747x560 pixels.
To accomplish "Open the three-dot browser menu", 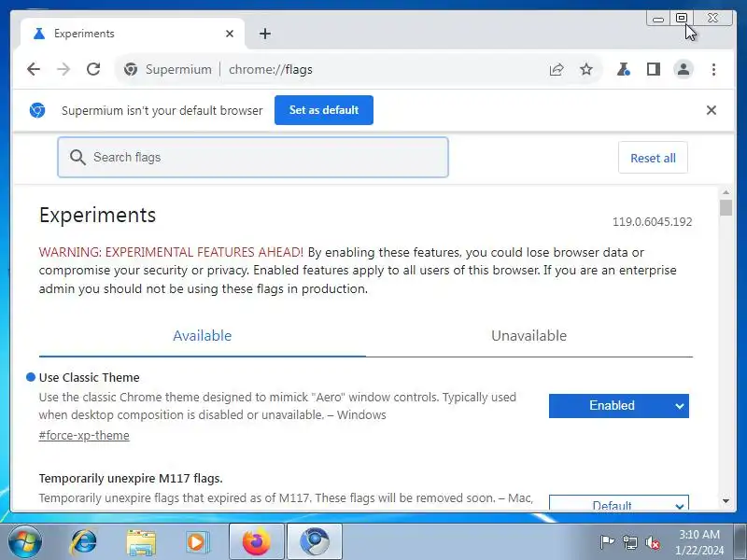I will point(713,69).
